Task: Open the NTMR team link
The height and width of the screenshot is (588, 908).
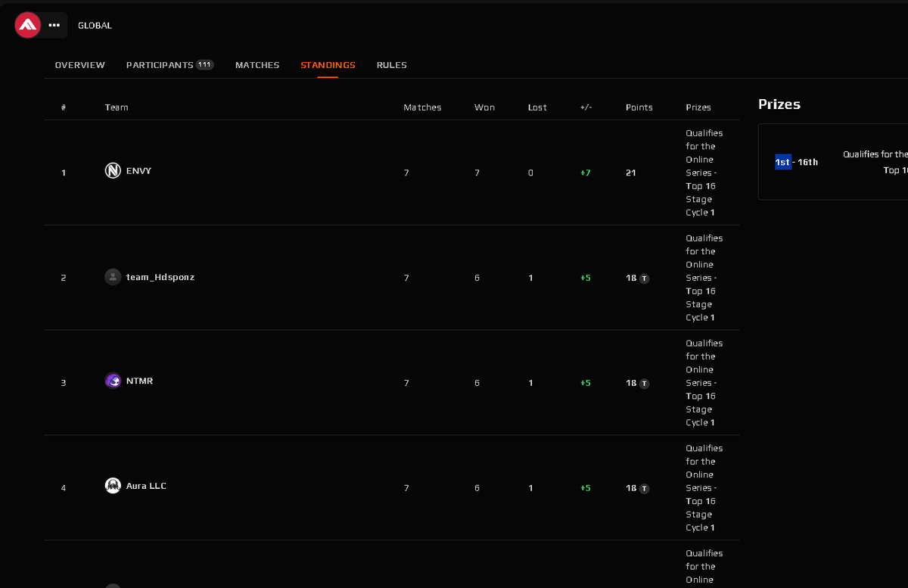Action: [140, 381]
